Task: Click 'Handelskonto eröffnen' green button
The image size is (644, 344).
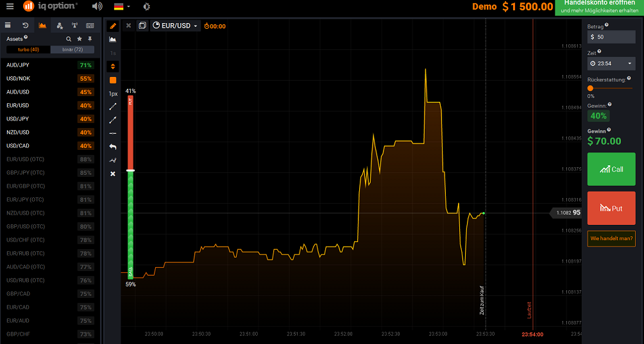Action: [599, 7]
